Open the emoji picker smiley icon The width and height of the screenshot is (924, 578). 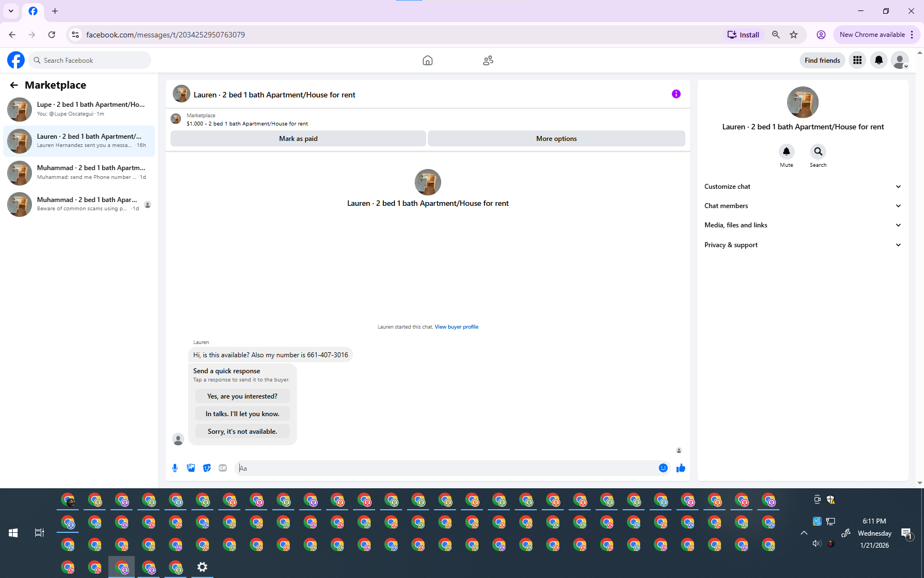click(x=663, y=468)
